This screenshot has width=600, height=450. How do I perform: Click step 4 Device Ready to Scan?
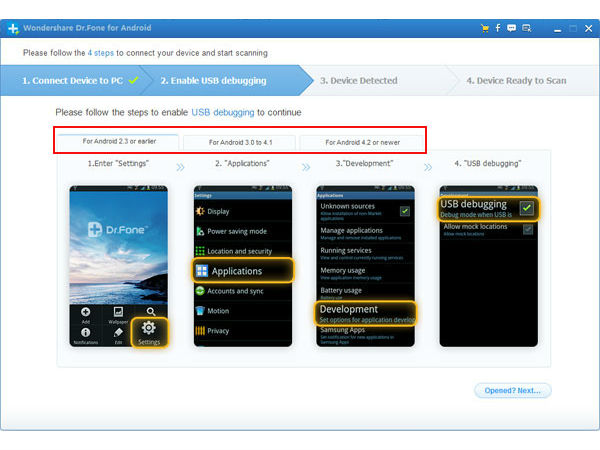point(516,81)
